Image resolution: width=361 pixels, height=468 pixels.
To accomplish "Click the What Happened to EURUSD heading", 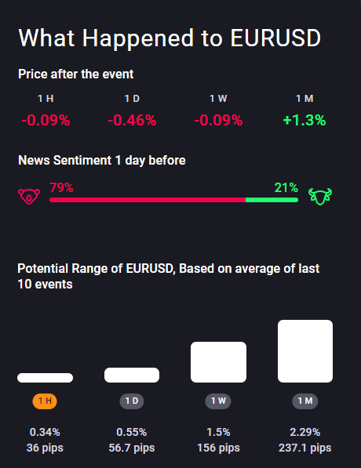I will coord(170,38).
